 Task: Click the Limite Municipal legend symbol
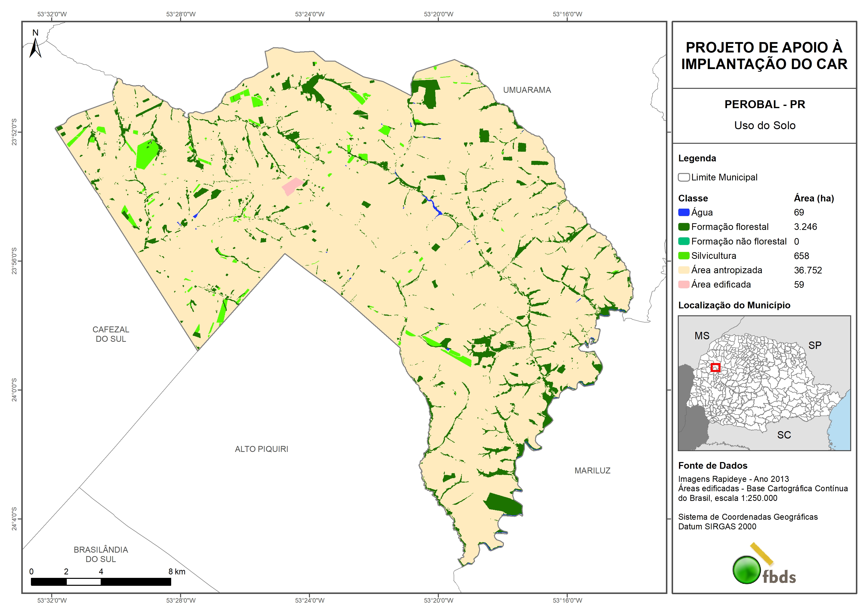(x=683, y=177)
